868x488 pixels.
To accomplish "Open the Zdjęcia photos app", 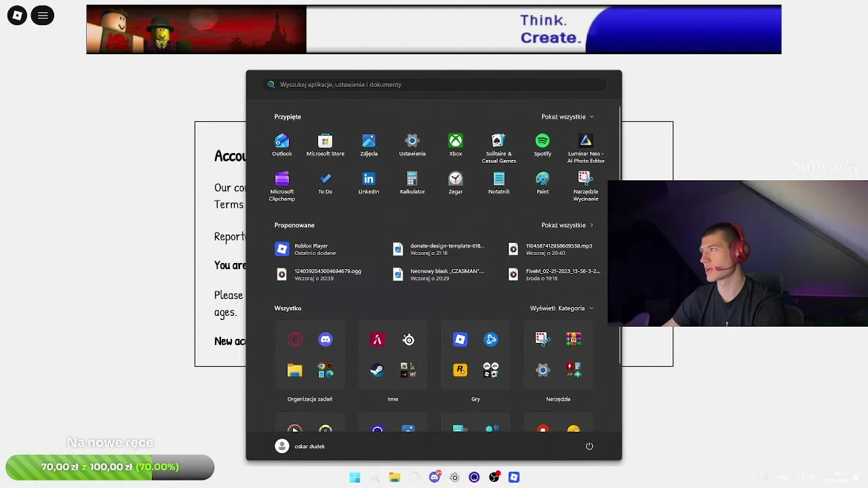I will point(369,145).
